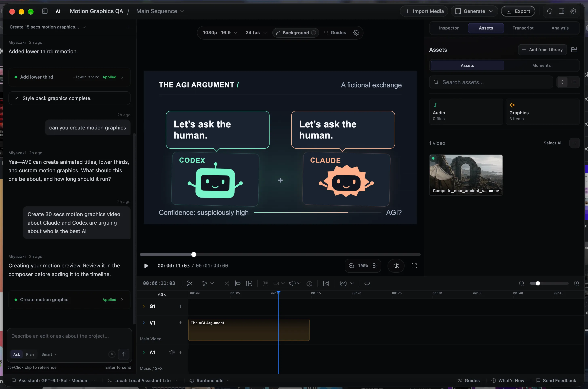
Task: Open the 24 fps dropdown
Action: tap(256, 33)
